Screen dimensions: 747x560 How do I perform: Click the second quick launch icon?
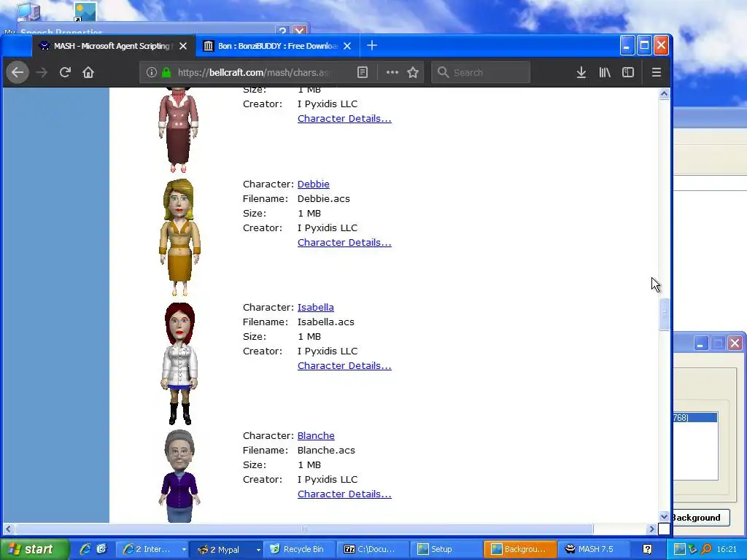point(101,549)
